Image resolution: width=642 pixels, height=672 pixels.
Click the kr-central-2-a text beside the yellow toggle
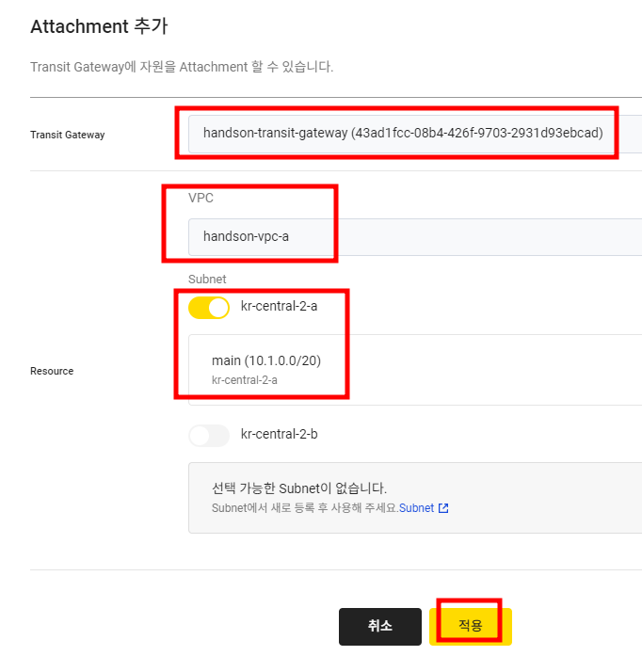(279, 306)
